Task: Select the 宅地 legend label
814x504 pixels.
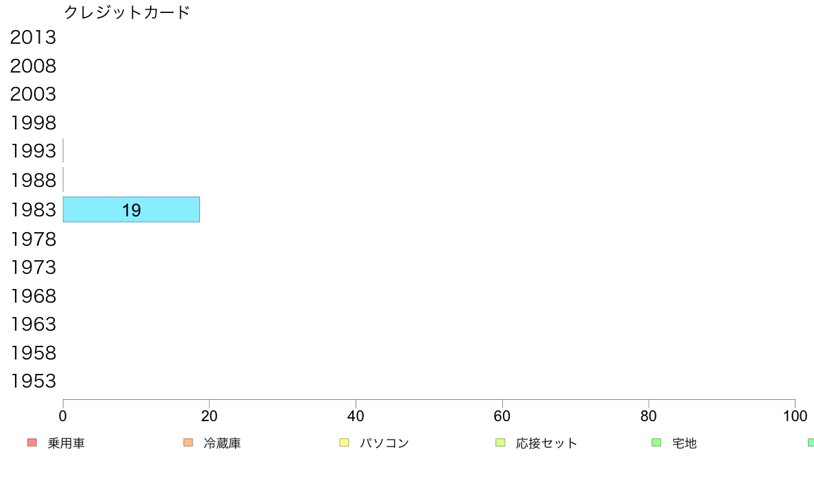Action: coord(684,443)
